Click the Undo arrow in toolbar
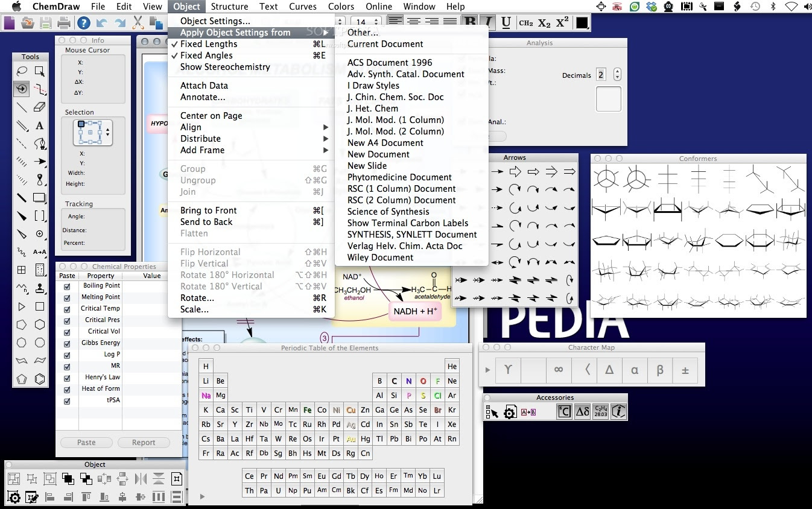 click(102, 24)
